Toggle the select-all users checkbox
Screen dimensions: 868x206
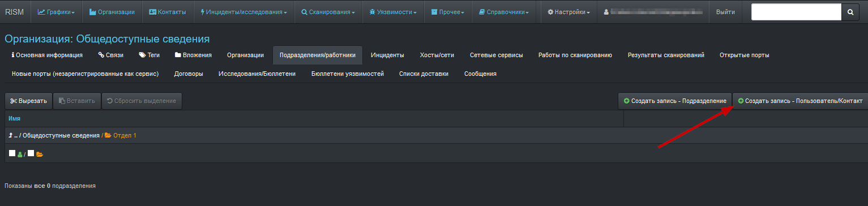point(12,153)
